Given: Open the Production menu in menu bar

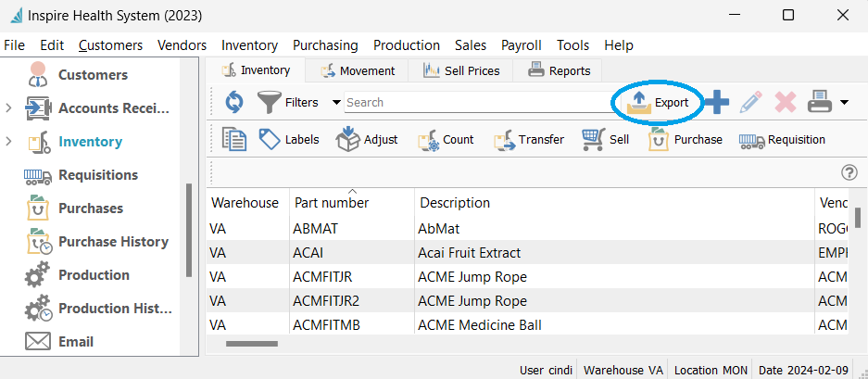Looking at the screenshot, I should pyautogui.click(x=407, y=45).
